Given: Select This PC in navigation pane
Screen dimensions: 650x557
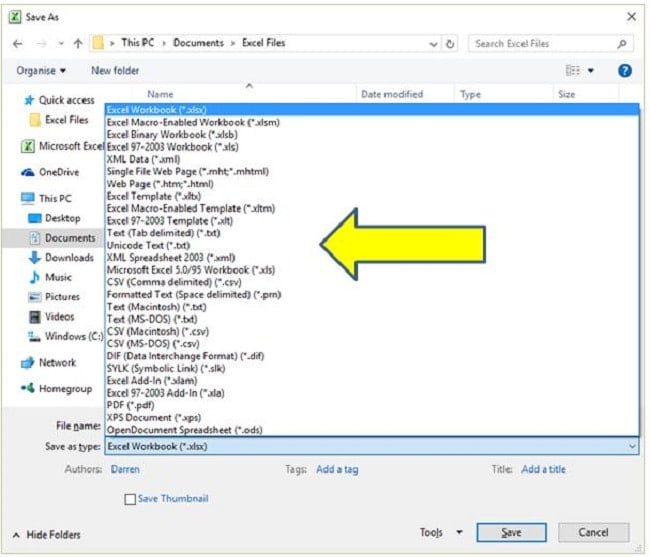Looking at the screenshot, I should point(46,198).
